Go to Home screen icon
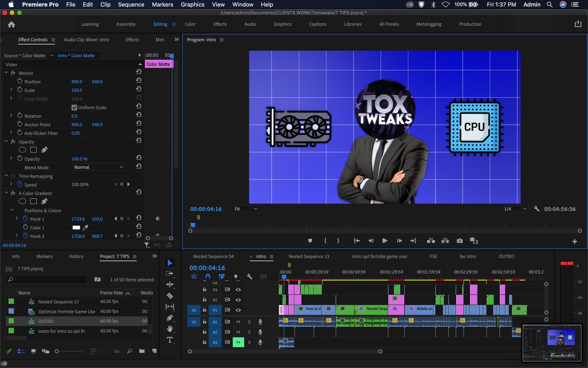Viewport: 588px width, 368px height. (x=11, y=24)
